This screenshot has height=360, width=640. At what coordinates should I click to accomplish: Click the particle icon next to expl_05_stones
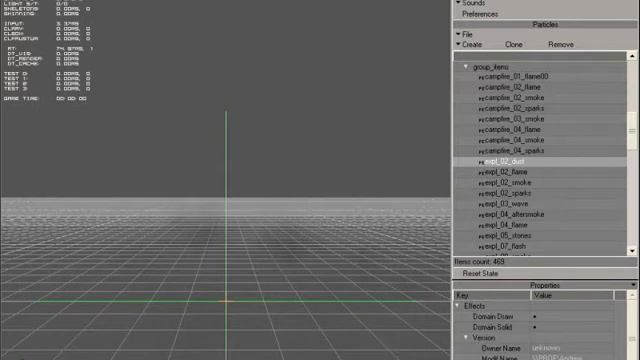coord(481,236)
